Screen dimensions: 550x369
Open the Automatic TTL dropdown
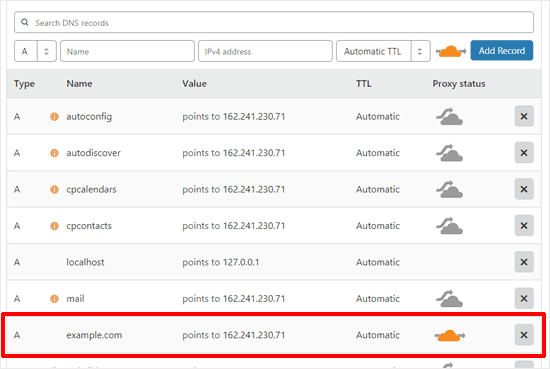pos(383,51)
